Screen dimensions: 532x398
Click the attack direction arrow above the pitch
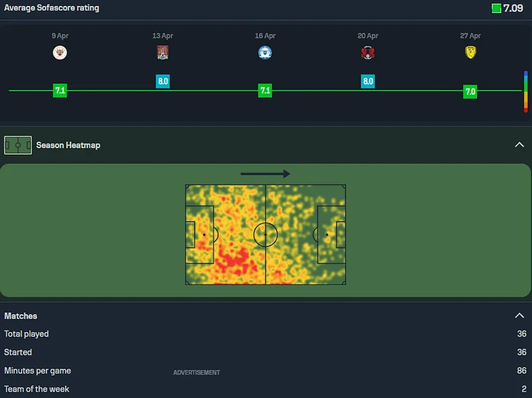[x=265, y=174]
